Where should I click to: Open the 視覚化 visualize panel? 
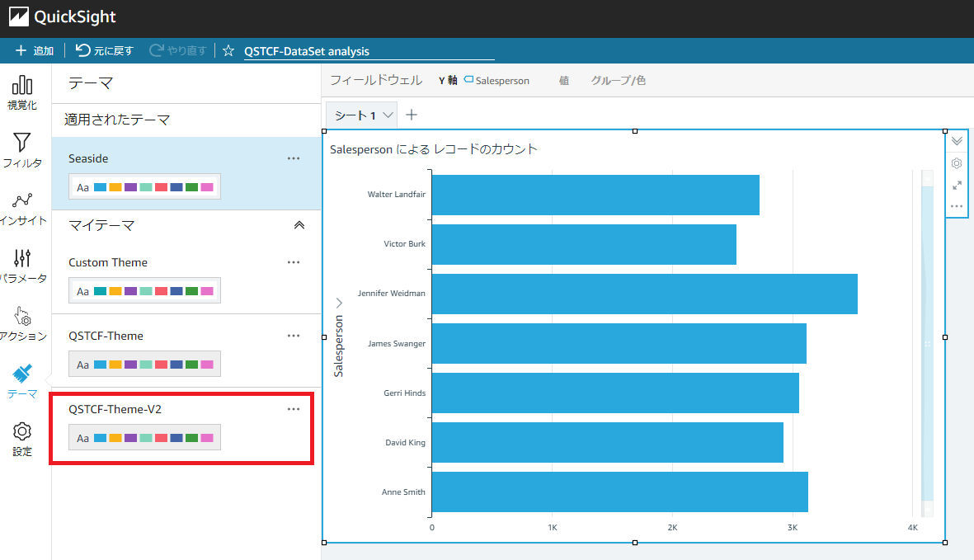[22, 92]
